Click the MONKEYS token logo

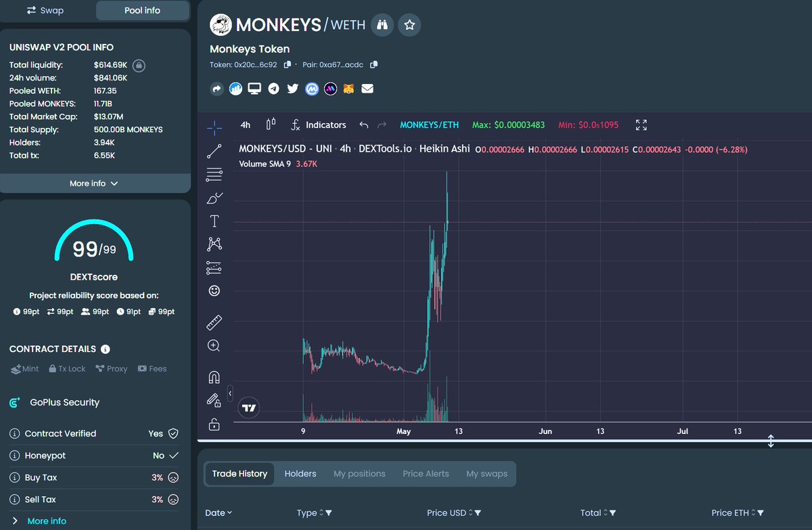(220, 25)
